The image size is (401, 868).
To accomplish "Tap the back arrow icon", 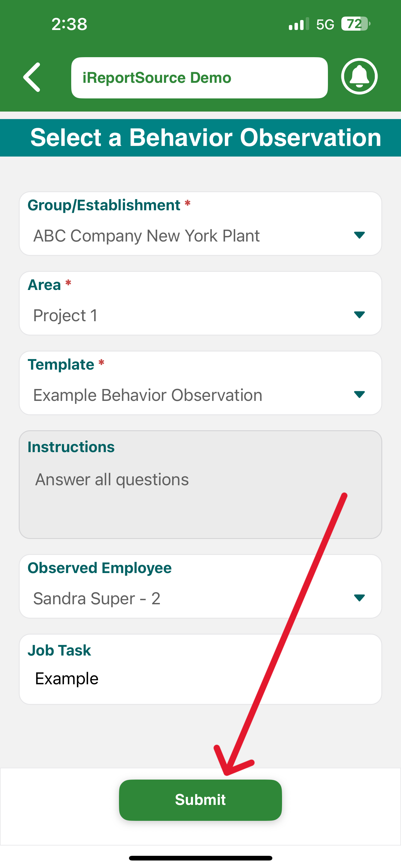I will pos(32,77).
